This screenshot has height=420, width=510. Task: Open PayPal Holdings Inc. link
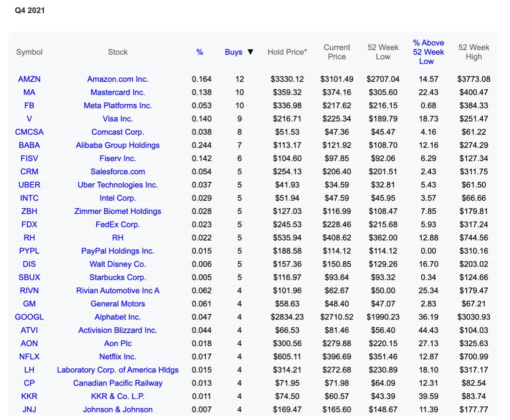point(118,251)
